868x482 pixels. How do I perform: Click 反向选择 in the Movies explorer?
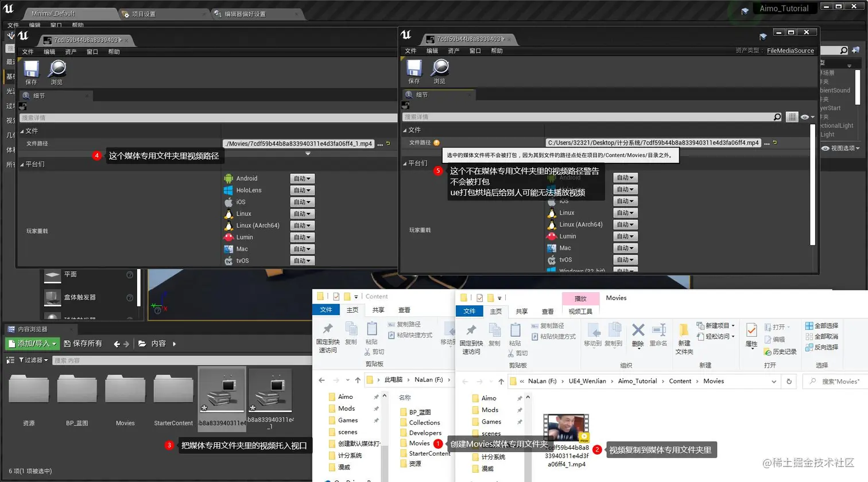click(821, 348)
